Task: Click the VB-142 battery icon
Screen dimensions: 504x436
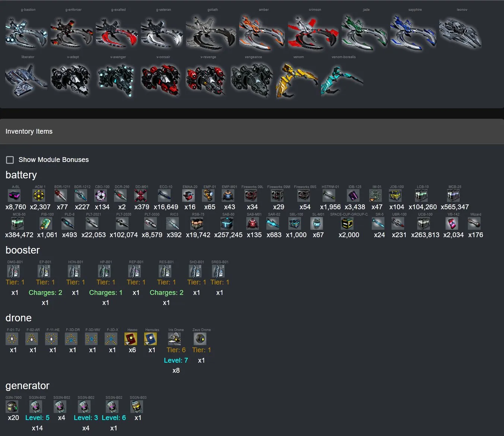Action: tap(452, 223)
